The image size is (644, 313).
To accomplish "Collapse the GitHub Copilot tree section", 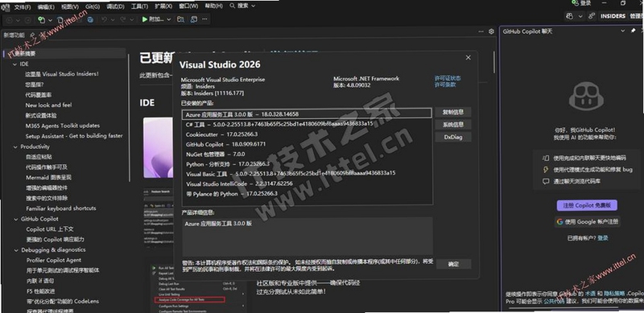I will (x=16, y=219).
